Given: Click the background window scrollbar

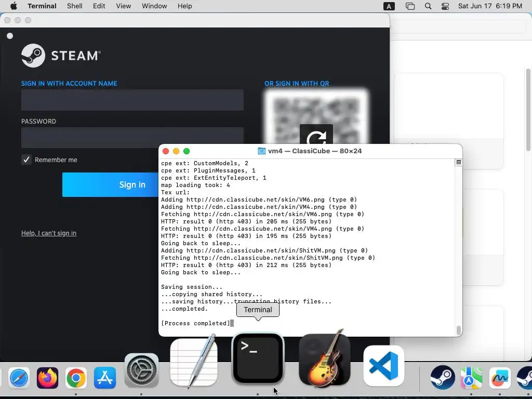Looking at the screenshot, I should [x=528, y=110].
